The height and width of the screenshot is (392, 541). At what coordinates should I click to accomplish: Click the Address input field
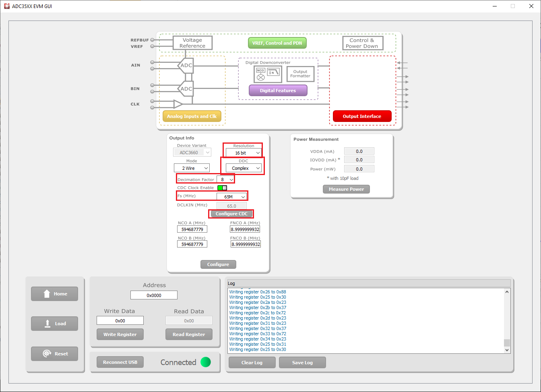[154, 295]
